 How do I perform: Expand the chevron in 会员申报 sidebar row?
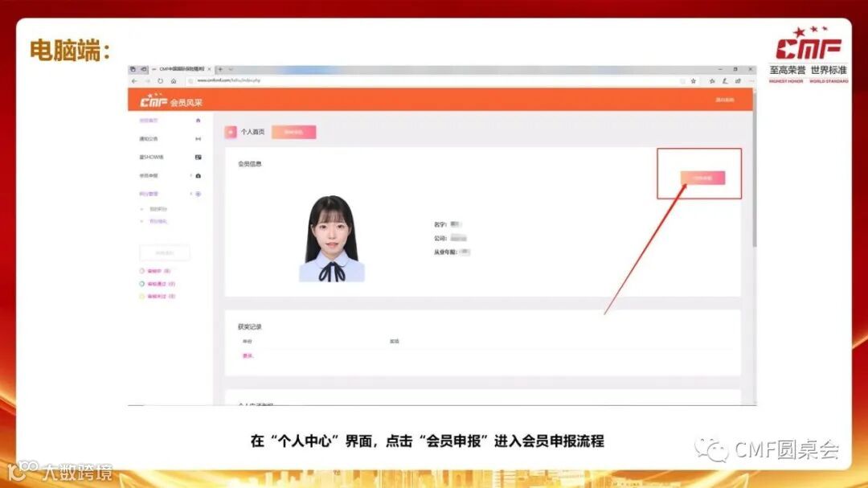(x=191, y=175)
